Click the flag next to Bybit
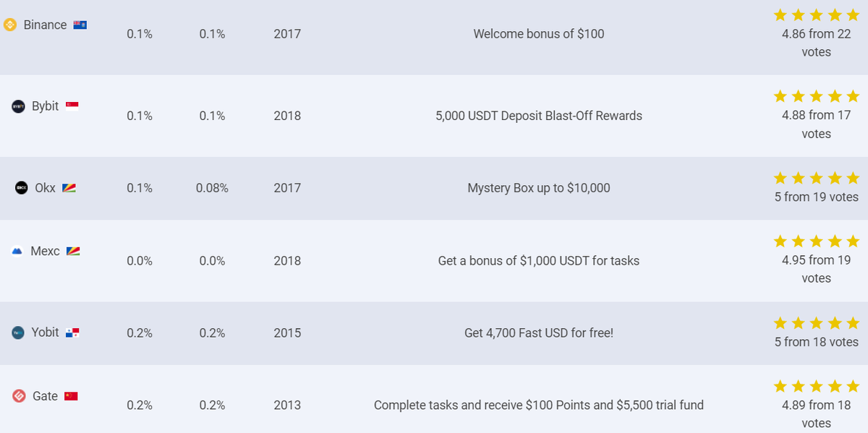 [x=72, y=106]
